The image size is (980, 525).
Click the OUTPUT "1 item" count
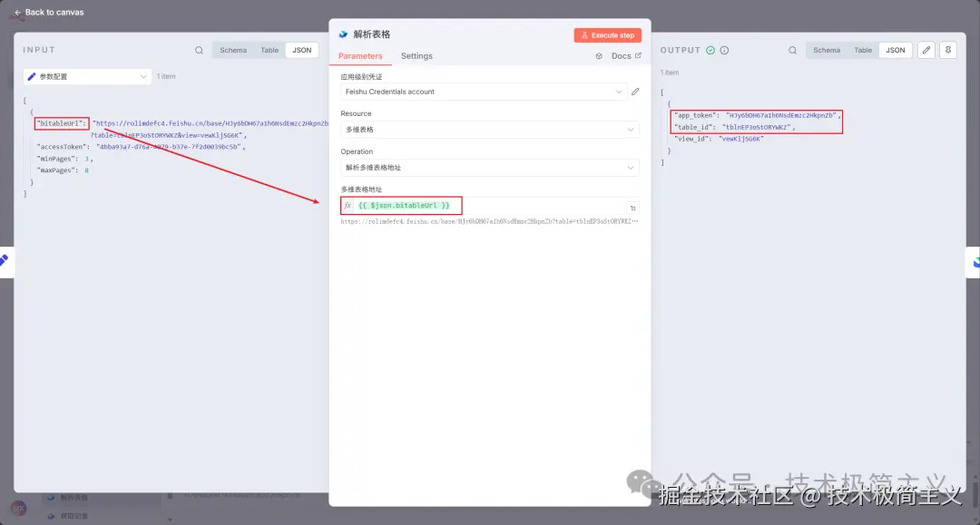[670, 73]
